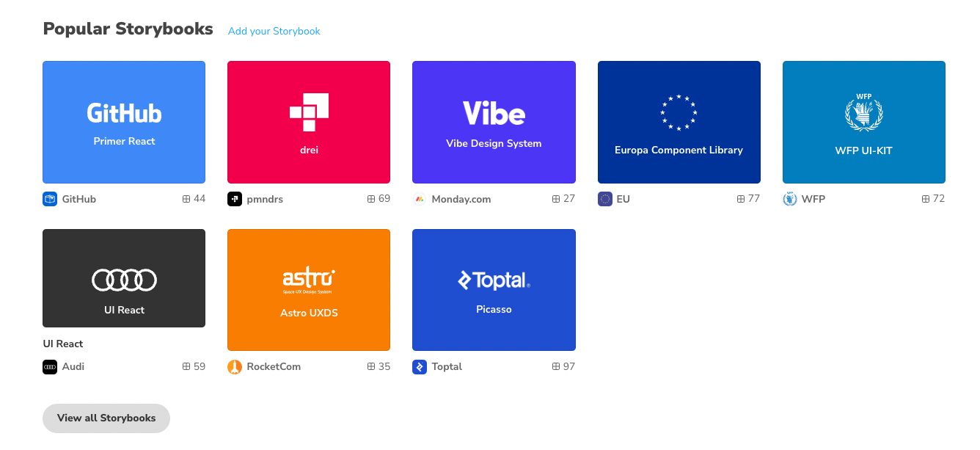Click the RocketCom rocket icon under Astro UXDS
The width and height of the screenshot is (980, 450).
point(235,366)
